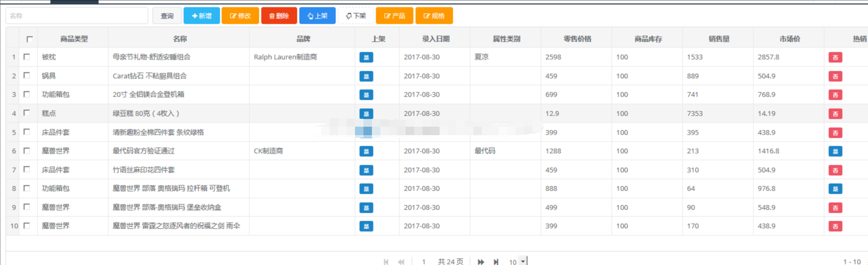
Task: Toggle 上架 badge for 拉杆箱 可登机 row
Action: (366, 188)
